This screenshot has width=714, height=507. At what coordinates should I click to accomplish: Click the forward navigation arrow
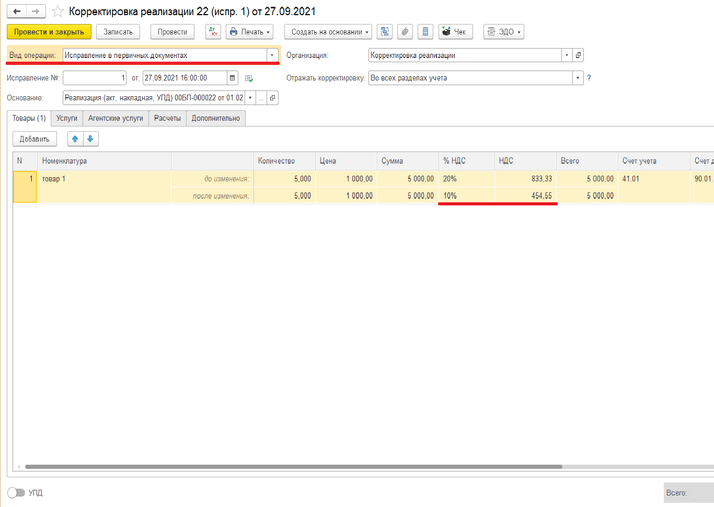pyautogui.click(x=34, y=10)
